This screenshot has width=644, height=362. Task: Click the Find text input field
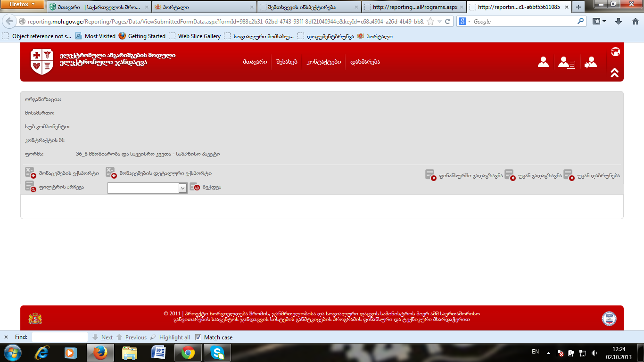(59, 337)
